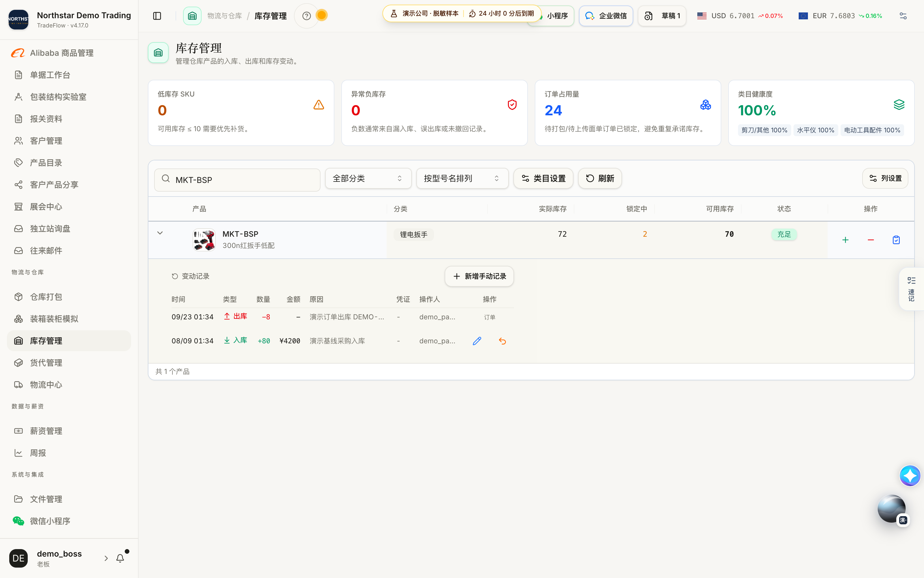Edit the 08/09 inbound record pencil icon
The width and height of the screenshot is (924, 578).
[477, 341]
